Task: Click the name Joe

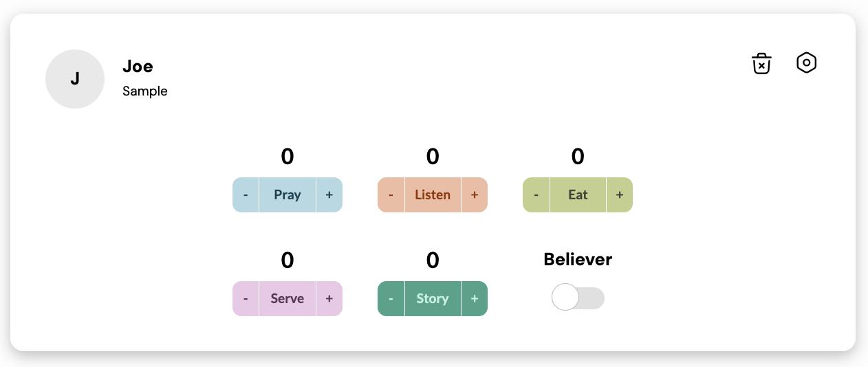Action: pyautogui.click(x=138, y=67)
